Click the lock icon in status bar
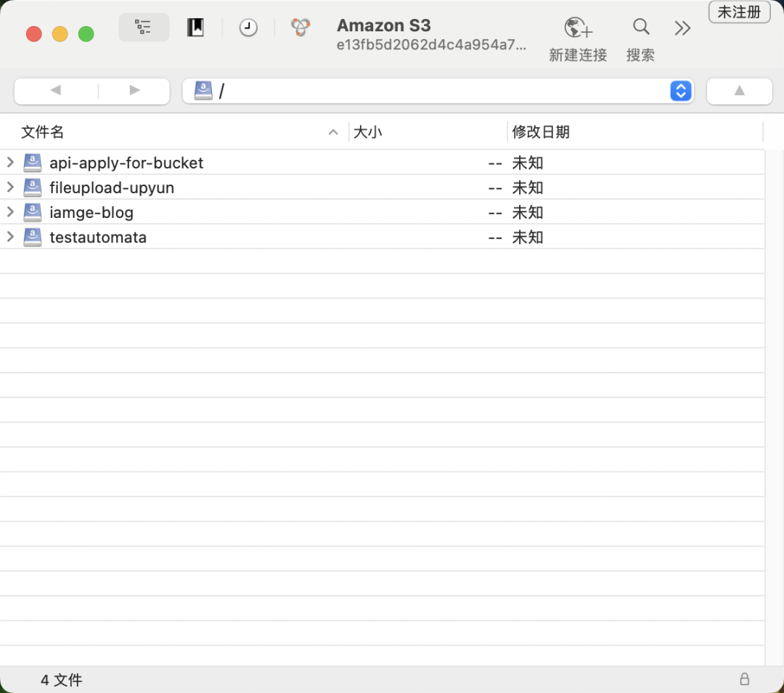This screenshot has height=693, width=784. click(745, 679)
